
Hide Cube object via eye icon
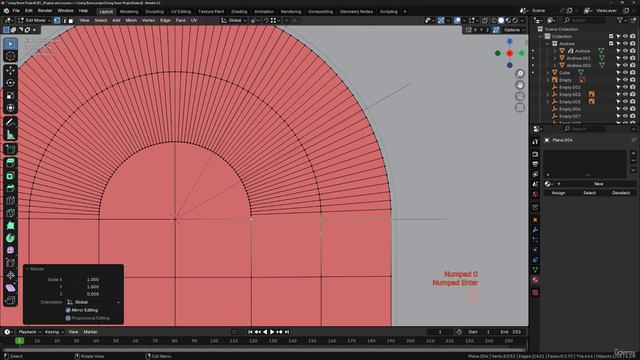pos(625,73)
